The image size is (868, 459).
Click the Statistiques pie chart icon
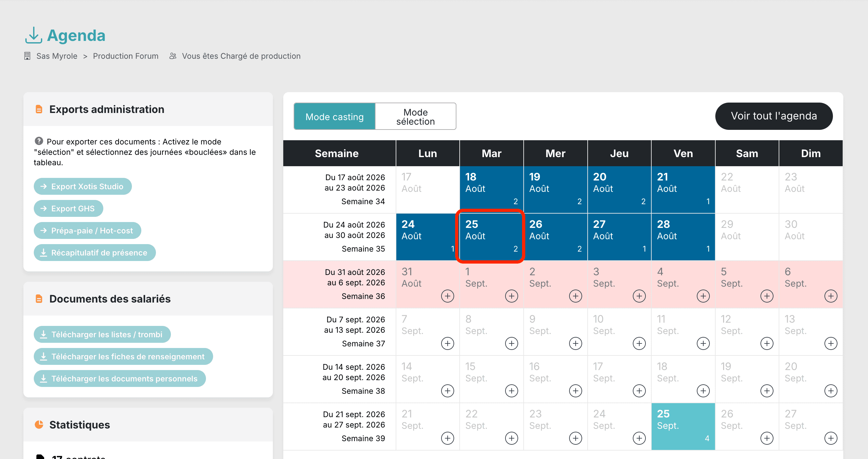tap(39, 424)
